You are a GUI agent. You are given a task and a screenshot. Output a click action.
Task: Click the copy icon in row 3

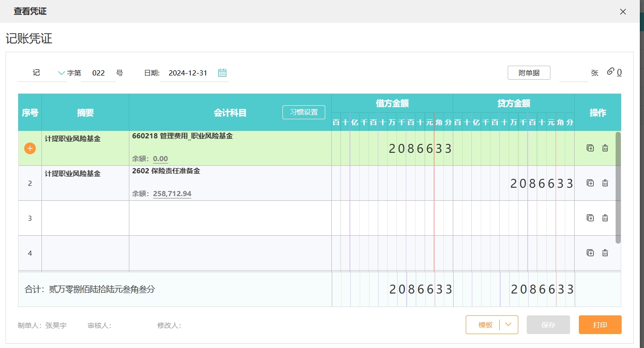[590, 218]
